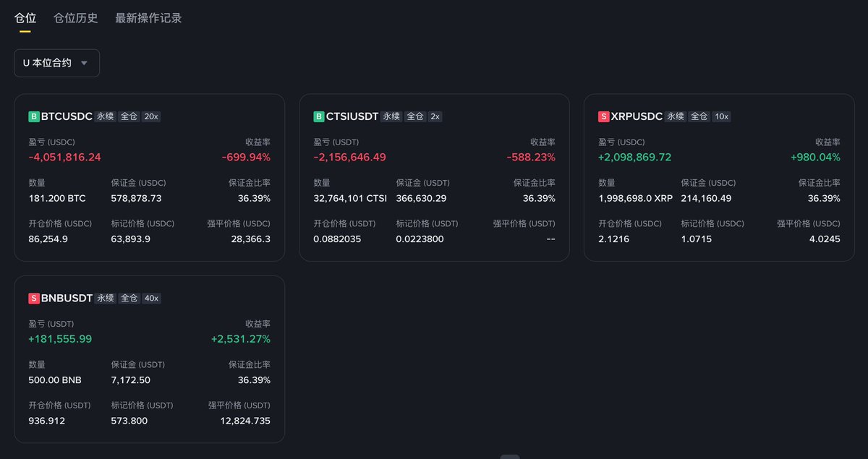868x459 pixels.
Task: Click the 40x leverage badge on BNBUSDT
Action: click(152, 299)
